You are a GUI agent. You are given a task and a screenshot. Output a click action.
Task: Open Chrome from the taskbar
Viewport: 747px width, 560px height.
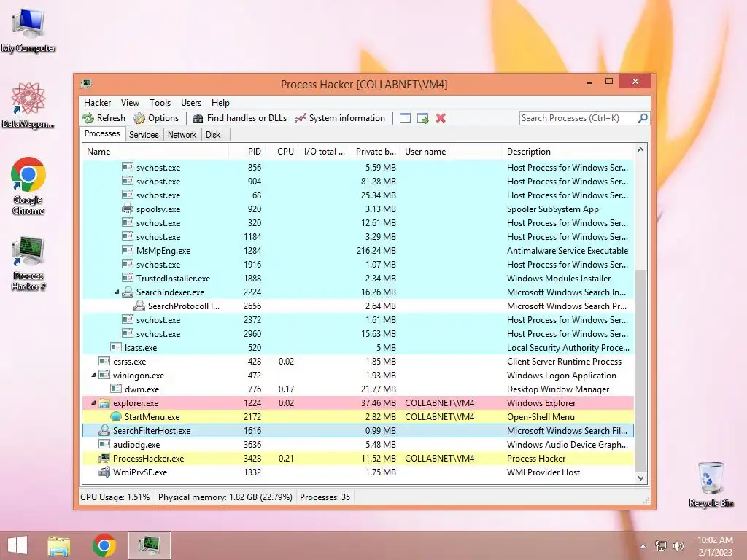104,545
